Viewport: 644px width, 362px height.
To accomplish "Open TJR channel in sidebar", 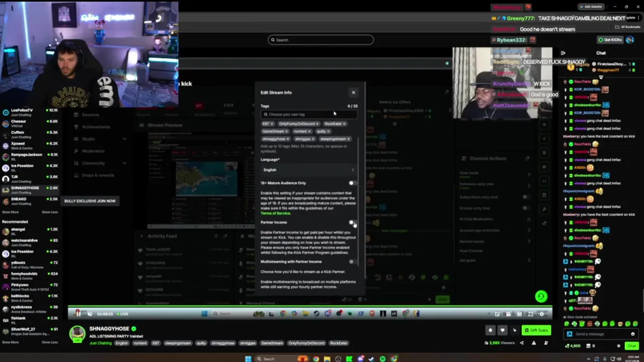I will 30,178.
